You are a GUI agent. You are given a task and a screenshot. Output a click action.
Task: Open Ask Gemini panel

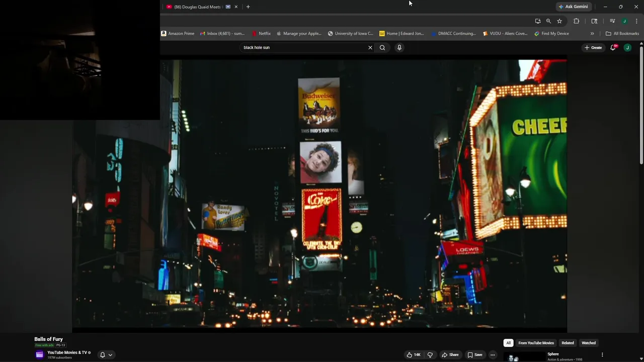point(573,7)
